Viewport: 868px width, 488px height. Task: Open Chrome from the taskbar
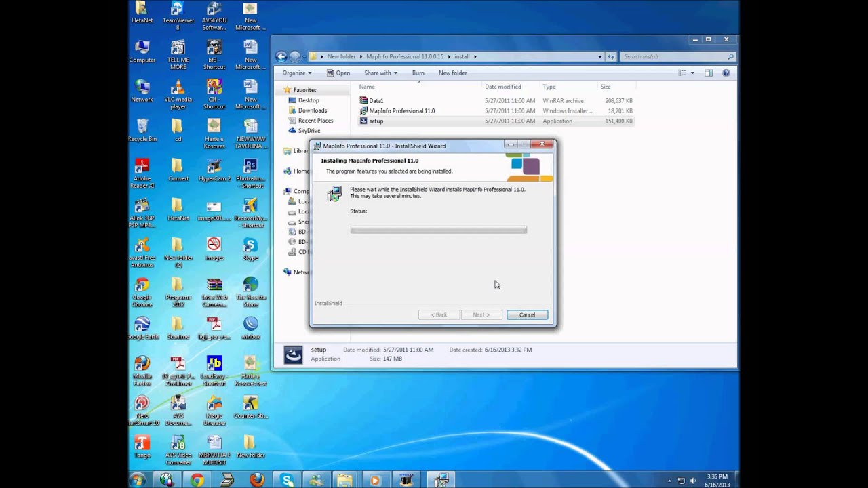(x=197, y=480)
